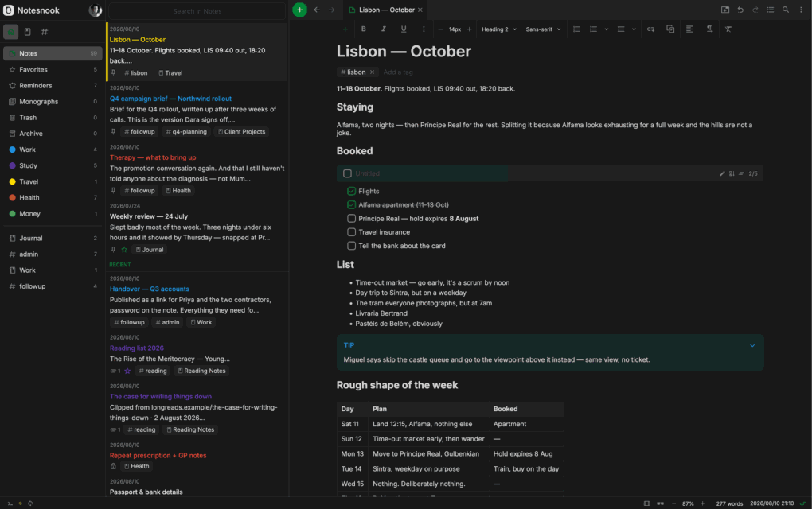The width and height of the screenshot is (812, 509).
Task: Expand bullet list style dropdown arrow
Action: coord(634,29)
